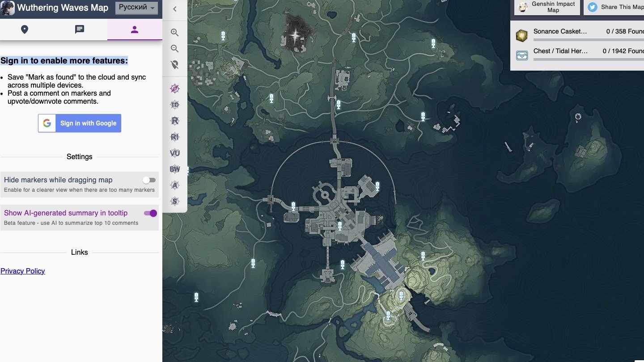Click the "0 / 1942 Found" counter
The height and width of the screenshot is (362, 644).
[x=623, y=51]
